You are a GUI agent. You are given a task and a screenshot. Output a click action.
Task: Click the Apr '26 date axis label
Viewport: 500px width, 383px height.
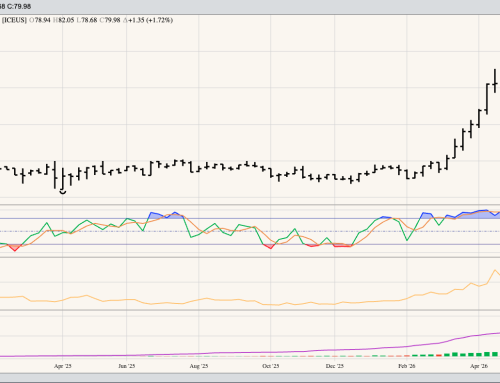[x=479, y=366]
